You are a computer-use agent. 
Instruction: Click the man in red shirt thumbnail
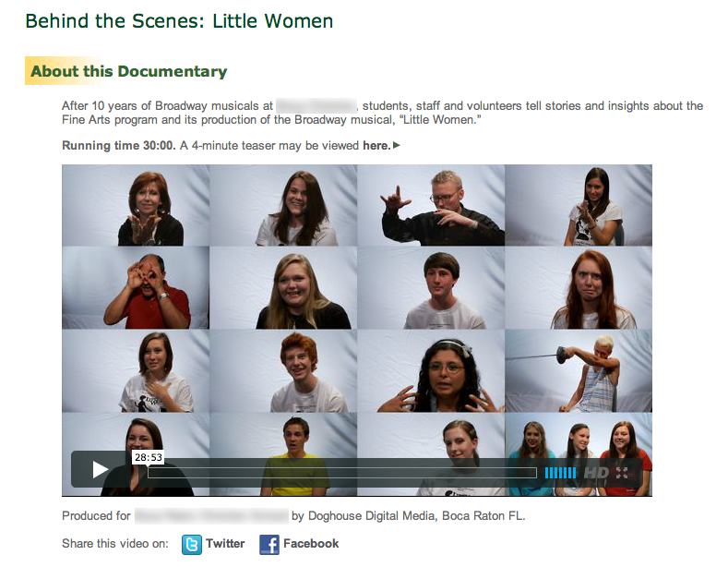136,288
